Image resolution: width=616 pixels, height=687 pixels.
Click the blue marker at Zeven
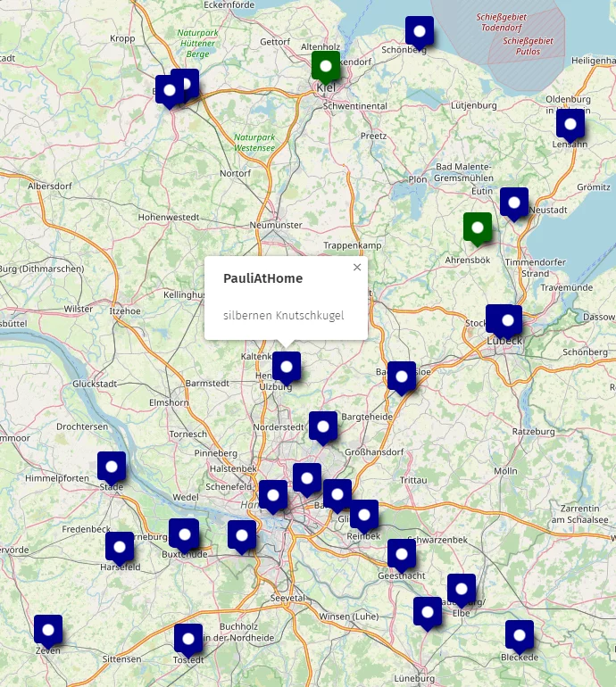click(x=48, y=629)
